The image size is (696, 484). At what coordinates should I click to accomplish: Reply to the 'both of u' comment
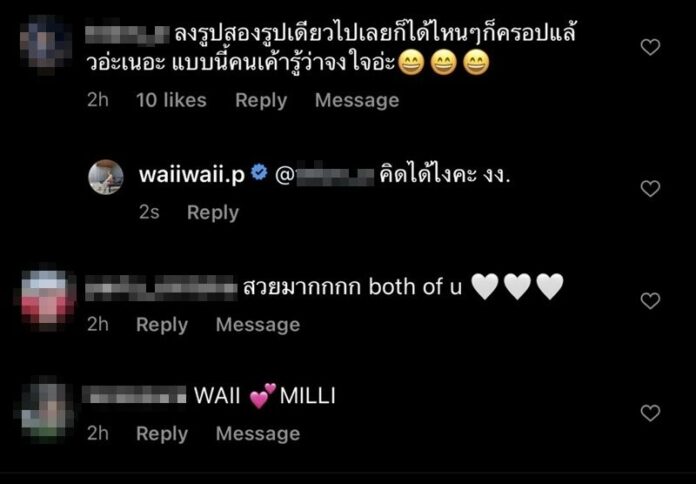(162, 325)
